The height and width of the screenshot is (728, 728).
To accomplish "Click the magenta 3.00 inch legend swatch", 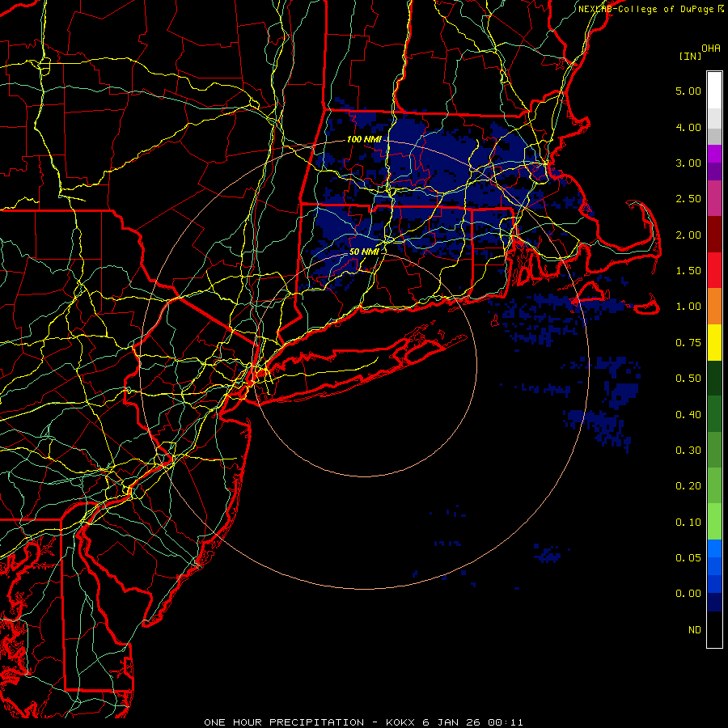I will pos(714,154).
